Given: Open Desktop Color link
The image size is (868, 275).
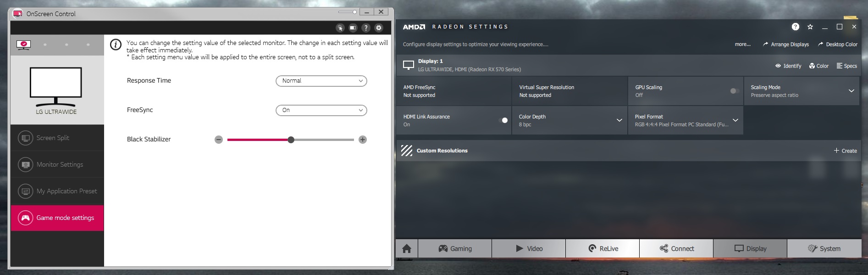Looking at the screenshot, I should point(838,45).
